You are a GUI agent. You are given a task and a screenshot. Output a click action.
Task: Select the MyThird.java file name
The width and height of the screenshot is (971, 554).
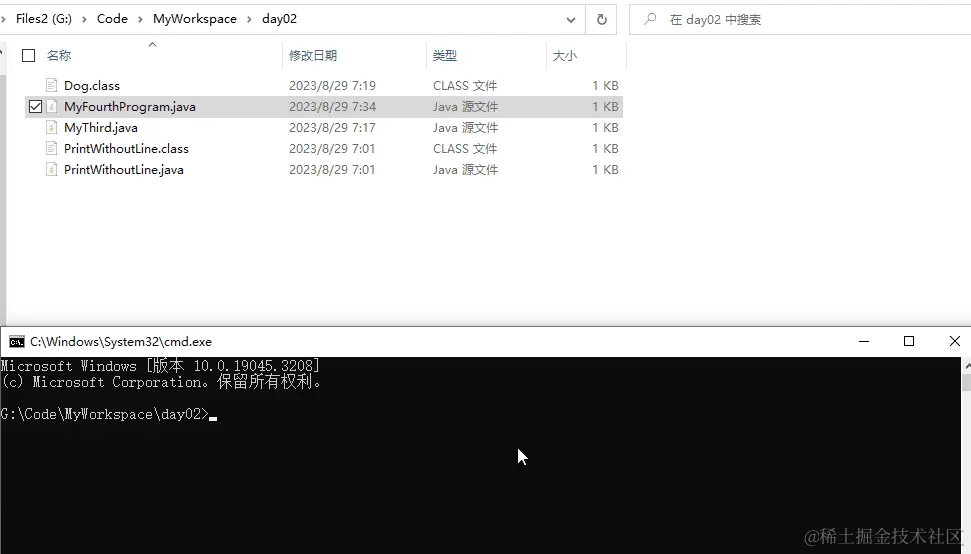100,128
